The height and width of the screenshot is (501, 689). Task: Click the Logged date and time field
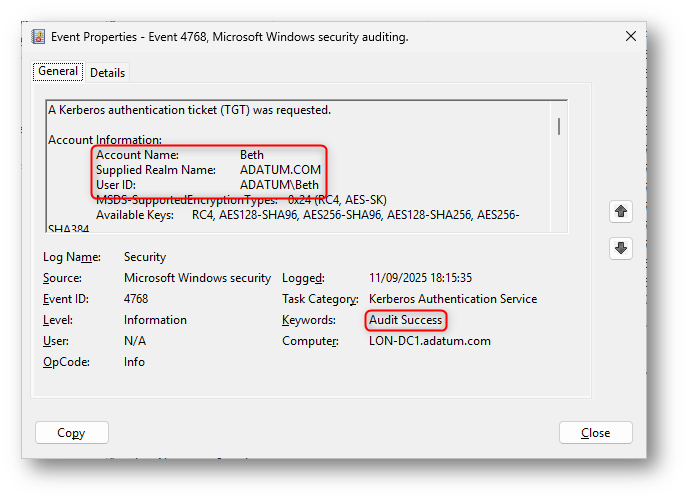(420, 278)
